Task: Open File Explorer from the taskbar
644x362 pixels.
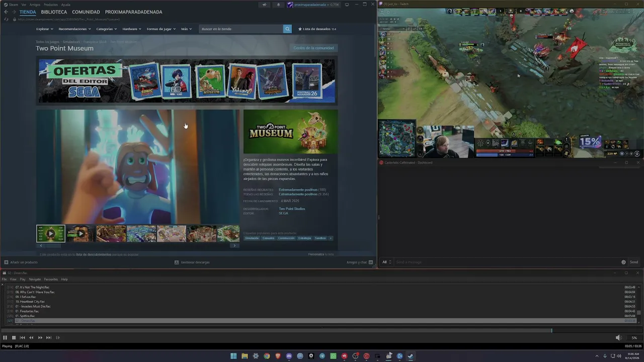Action: [x=245, y=356]
